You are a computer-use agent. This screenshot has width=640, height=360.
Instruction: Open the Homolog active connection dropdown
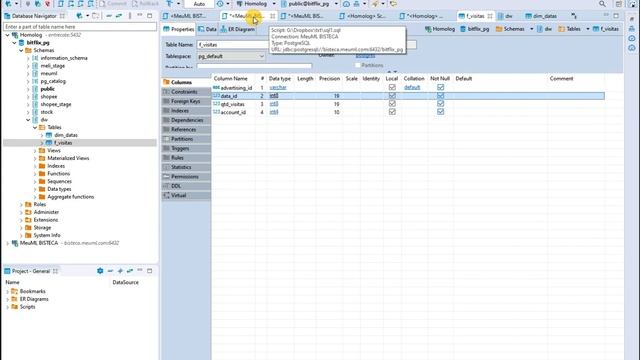point(274,4)
